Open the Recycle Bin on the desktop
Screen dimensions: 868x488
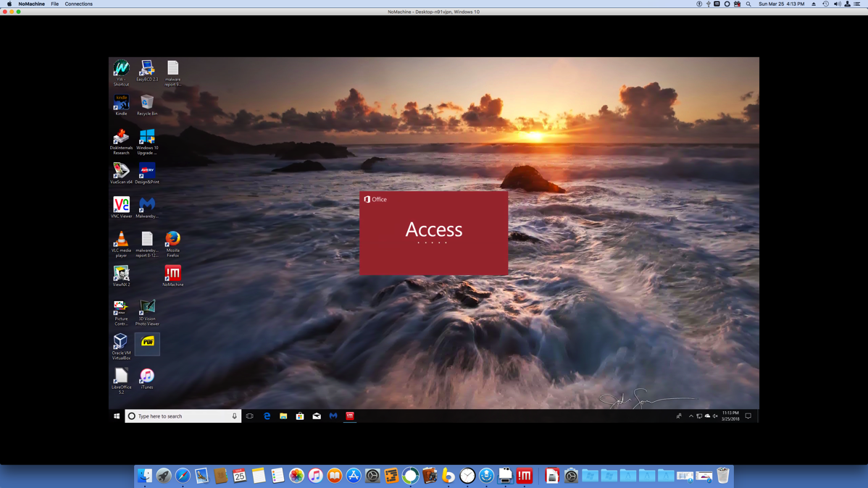coord(146,105)
